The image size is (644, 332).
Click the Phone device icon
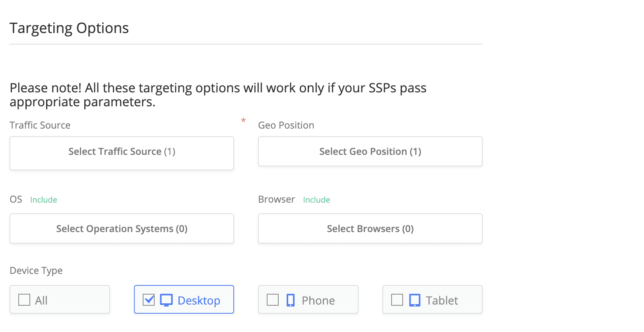tap(291, 300)
